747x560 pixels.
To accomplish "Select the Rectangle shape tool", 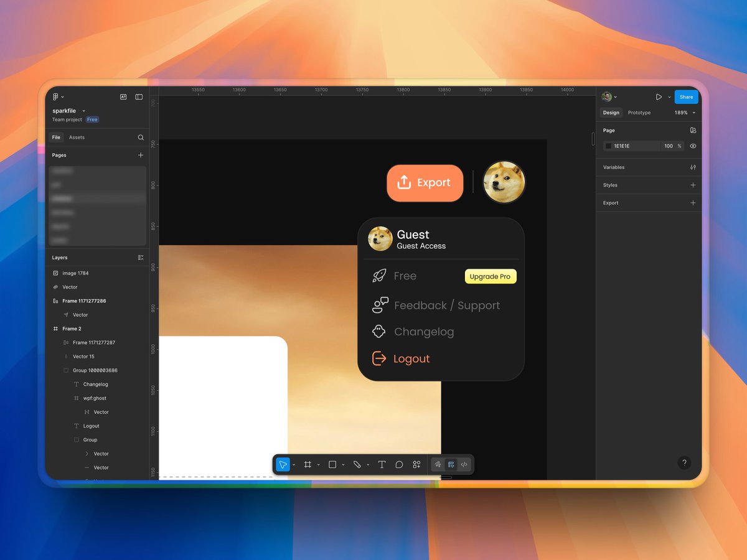I will [x=332, y=465].
